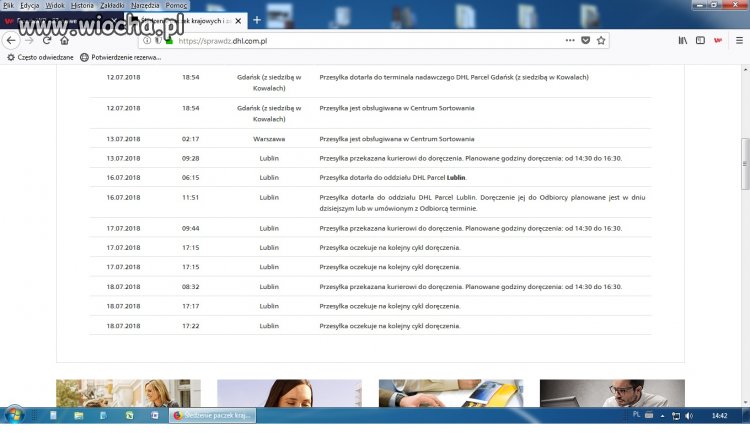
Task: Save the page to Pocket
Action: click(585, 41)
